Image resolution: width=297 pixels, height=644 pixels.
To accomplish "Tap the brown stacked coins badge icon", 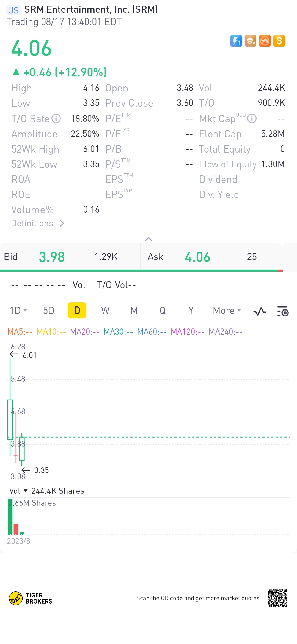I will [251, 41].
